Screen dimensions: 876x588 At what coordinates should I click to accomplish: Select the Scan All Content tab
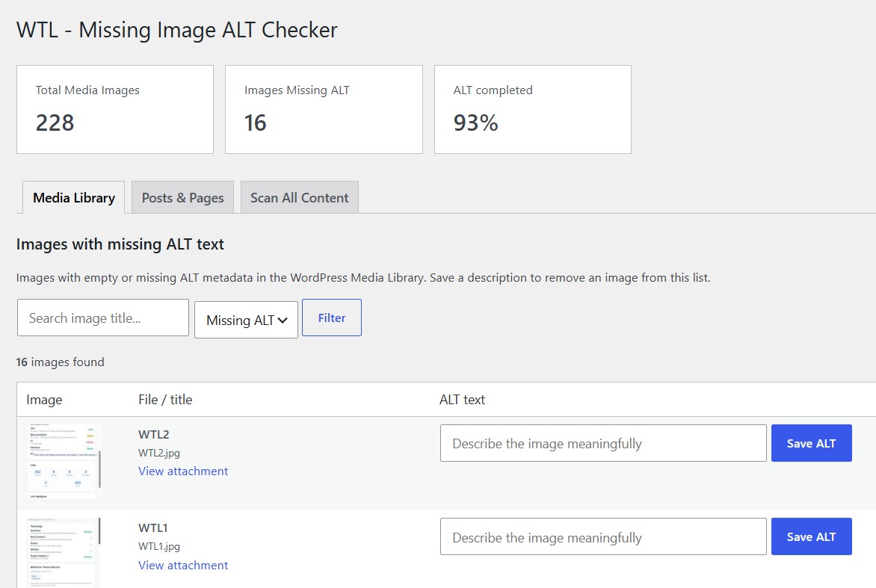pyautogui.click(x=300, y=198)
